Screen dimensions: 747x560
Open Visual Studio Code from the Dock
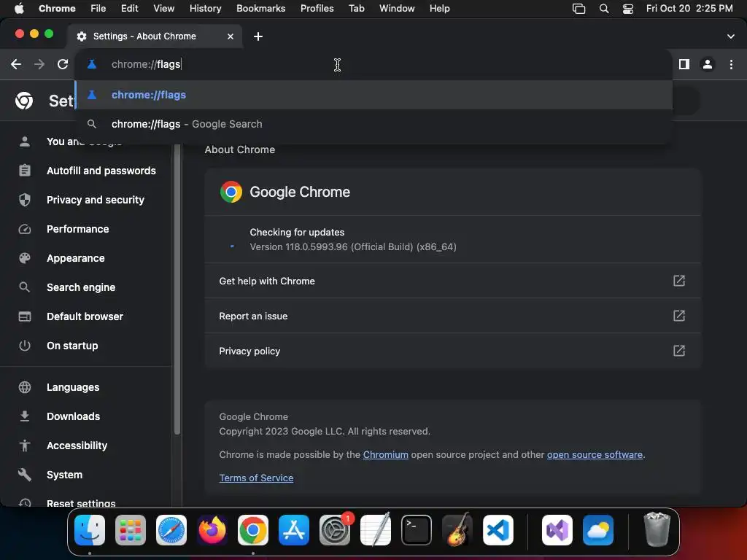pos(498,530)
